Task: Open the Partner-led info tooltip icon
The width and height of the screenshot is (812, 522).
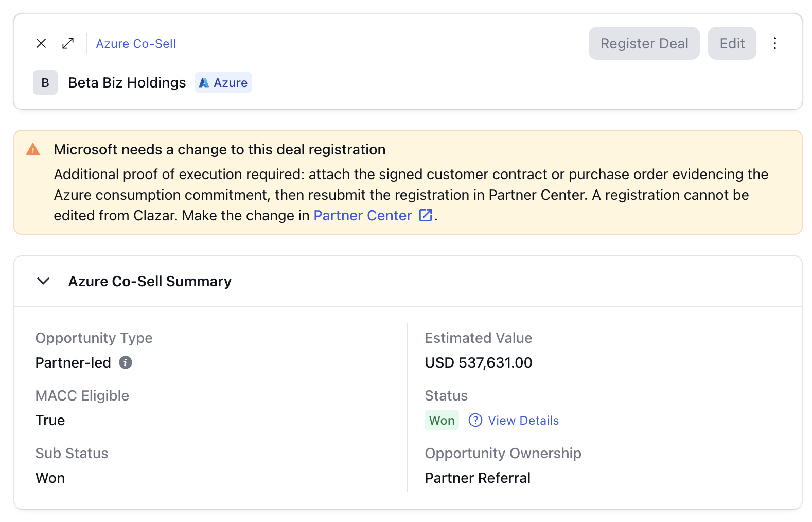Action: tap(126, 362)
